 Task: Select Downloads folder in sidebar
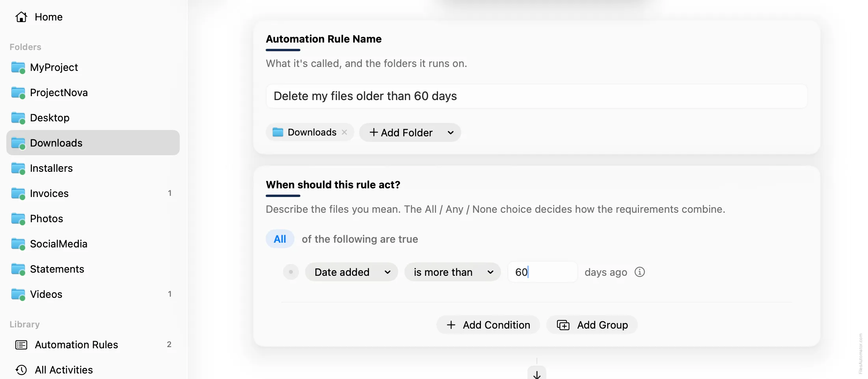93,143
